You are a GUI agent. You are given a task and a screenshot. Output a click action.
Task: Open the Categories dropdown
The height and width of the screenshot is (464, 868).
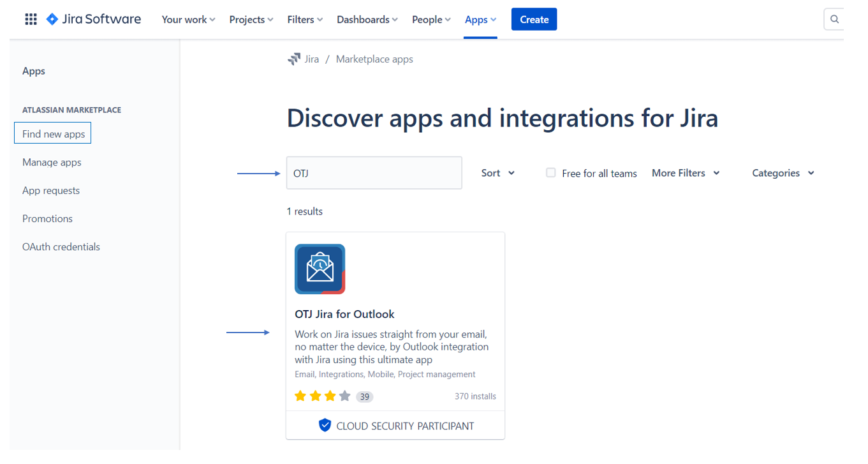tap(783, 173)
